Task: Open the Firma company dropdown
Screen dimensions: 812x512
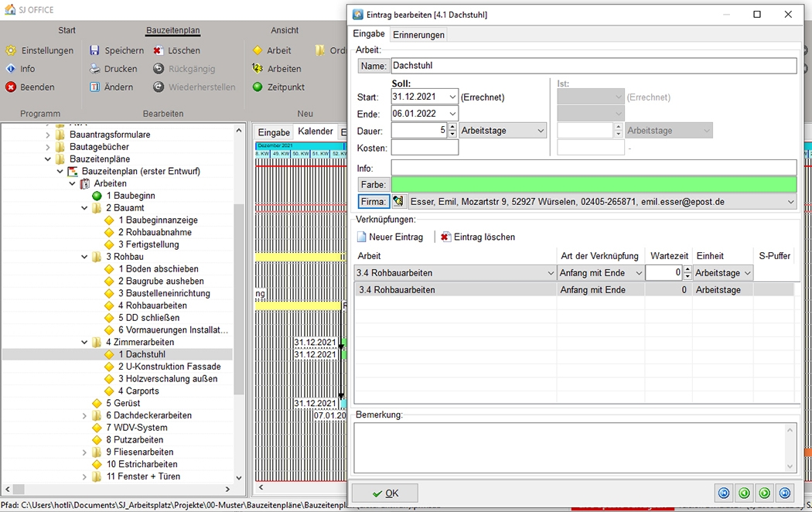Action: [x=790, y=202]
